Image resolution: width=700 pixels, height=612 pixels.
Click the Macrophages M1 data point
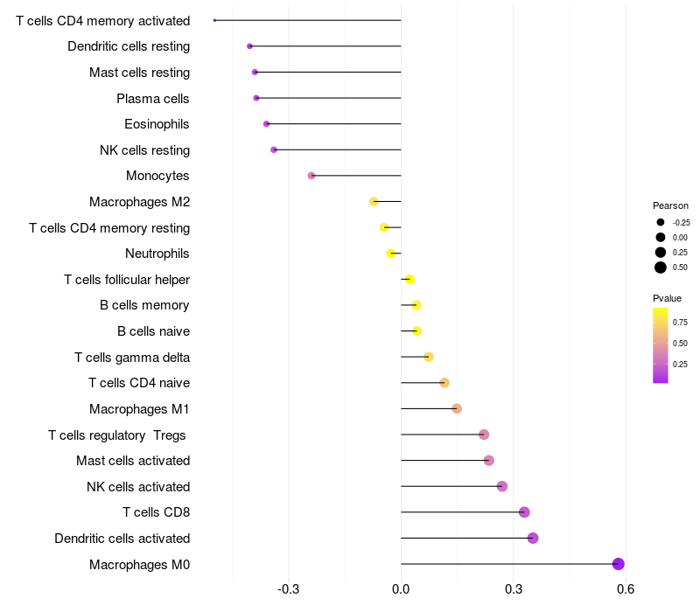pos(457,408)
